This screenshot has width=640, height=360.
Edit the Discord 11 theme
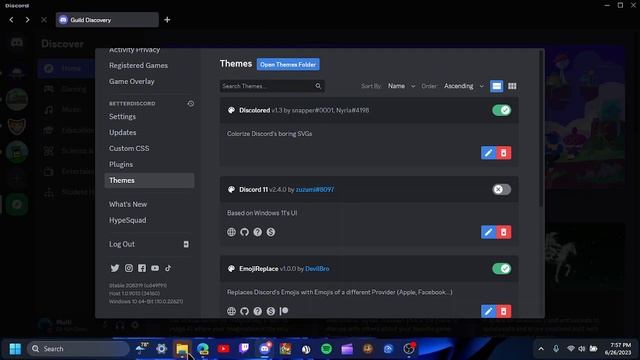click(x=488, y=232)
